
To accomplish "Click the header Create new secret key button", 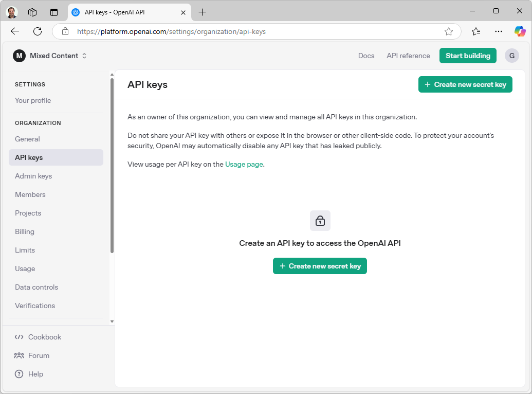I will tap(465, 84).
